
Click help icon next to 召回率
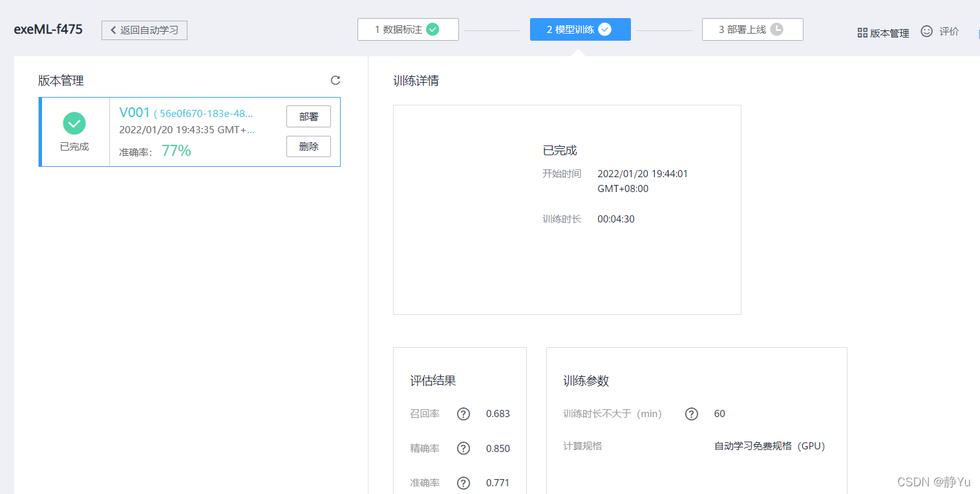tap(463, 414)
